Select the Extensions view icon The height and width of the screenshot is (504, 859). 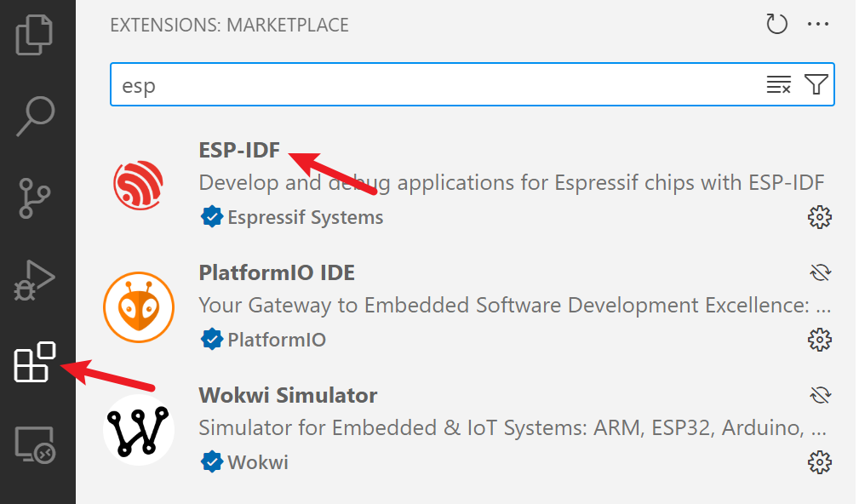(x=35, y=362)
